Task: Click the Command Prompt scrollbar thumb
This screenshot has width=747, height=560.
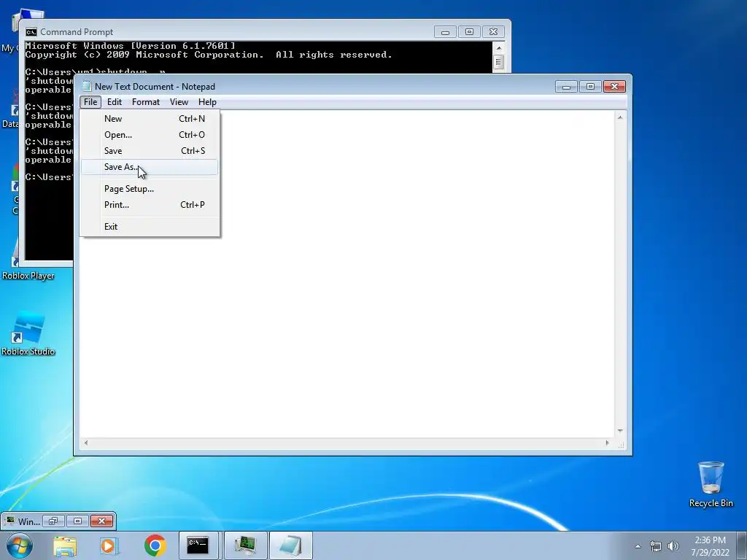Action: coord(499,62)
